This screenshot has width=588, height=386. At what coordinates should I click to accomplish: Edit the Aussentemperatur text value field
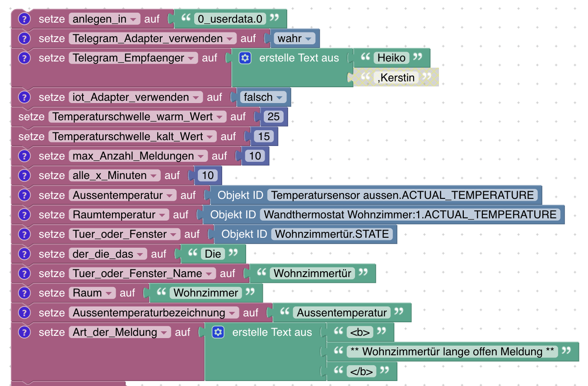pos(342,313)
